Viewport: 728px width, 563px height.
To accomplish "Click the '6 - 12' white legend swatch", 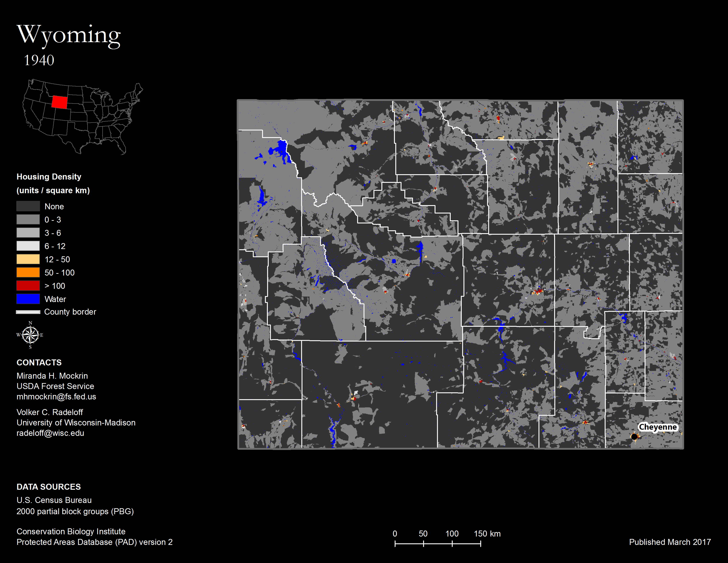I will (x=28, y=246).
